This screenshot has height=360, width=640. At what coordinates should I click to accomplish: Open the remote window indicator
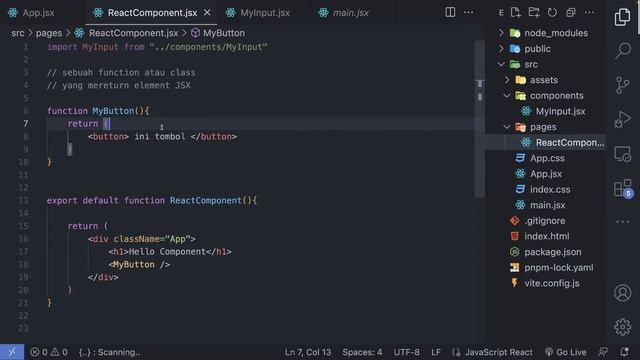coord(12,352)
